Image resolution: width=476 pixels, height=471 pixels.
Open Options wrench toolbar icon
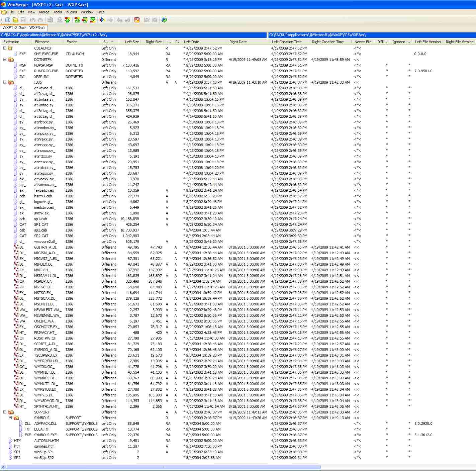click(137, 20)
